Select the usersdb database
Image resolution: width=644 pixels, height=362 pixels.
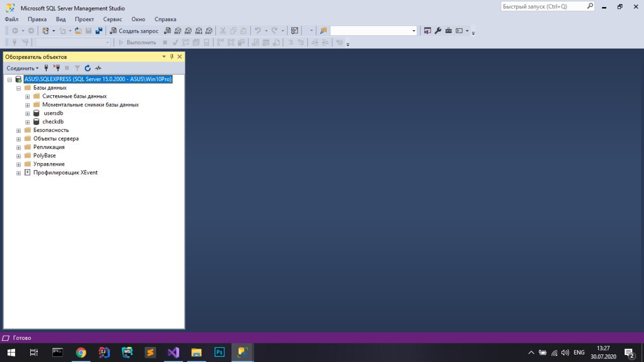tap(53, 114)
